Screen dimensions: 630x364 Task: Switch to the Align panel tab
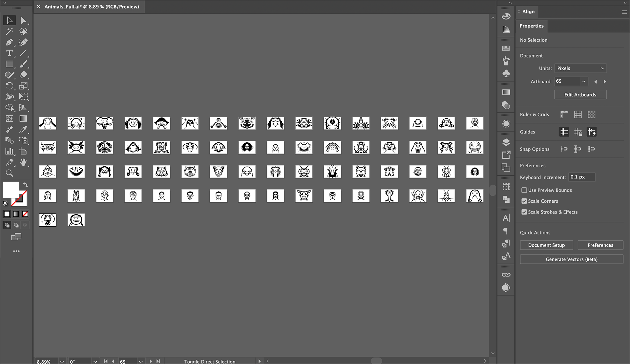528,12
